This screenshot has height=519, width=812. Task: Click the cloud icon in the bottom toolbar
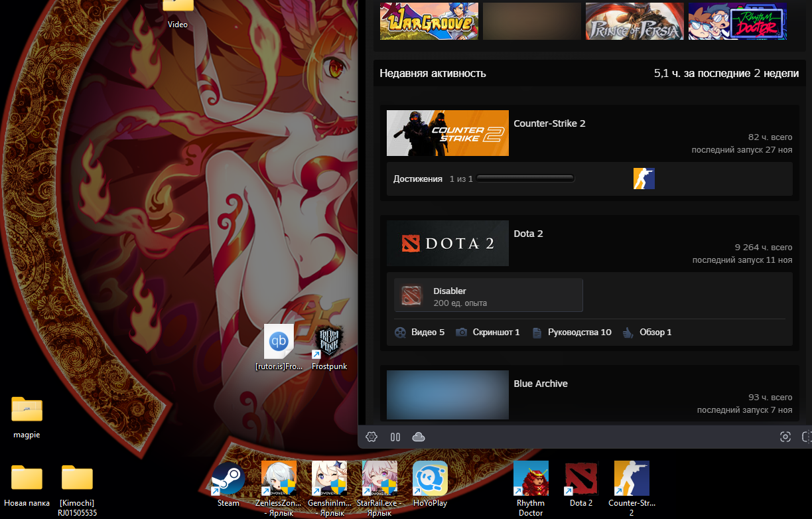pyautogui.click(x=419, y=437)
